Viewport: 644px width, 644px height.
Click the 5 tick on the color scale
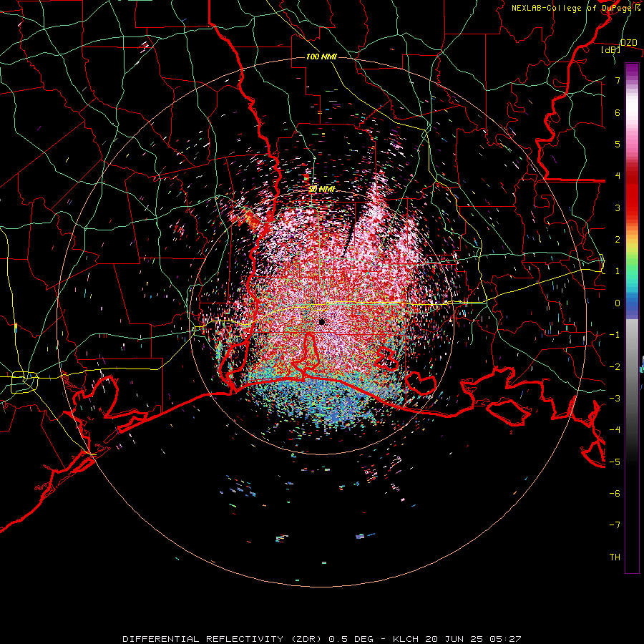click(618, 144)
